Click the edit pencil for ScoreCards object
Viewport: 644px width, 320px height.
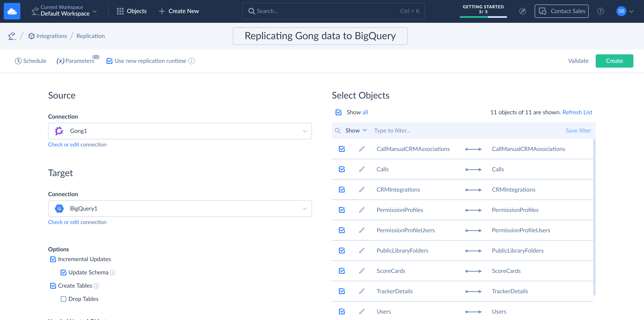[362, 271]
